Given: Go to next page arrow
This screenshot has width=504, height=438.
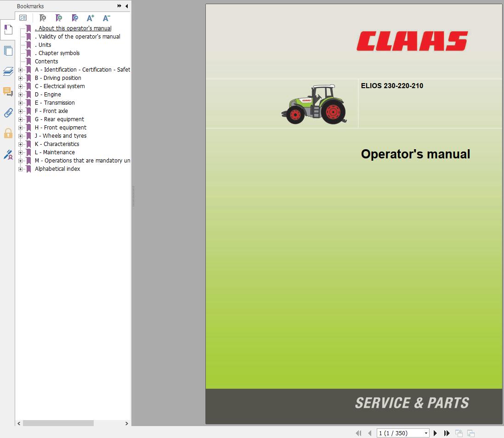Looking at the screenshot, I should click(435, 433).
